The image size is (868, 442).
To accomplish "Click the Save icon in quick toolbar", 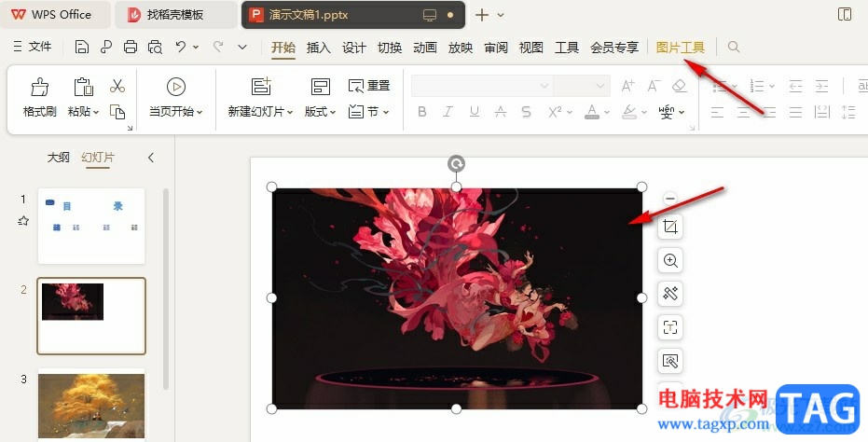I will pos(82,47).
